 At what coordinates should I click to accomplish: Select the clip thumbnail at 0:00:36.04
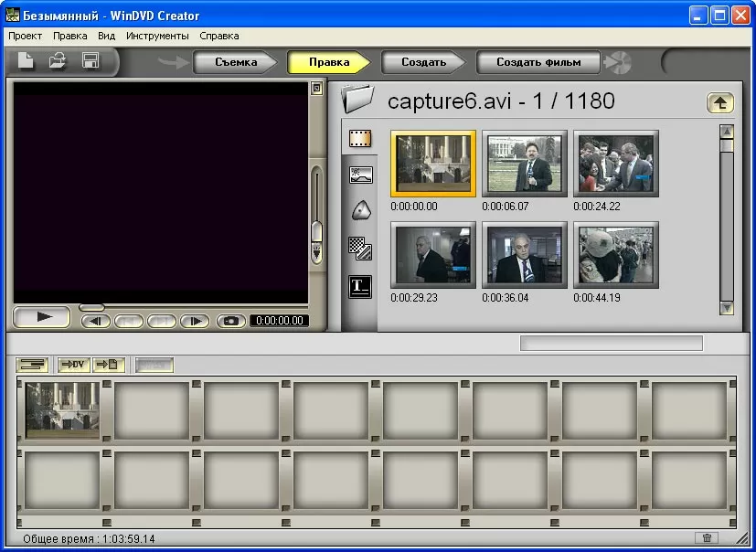[525, 256]
